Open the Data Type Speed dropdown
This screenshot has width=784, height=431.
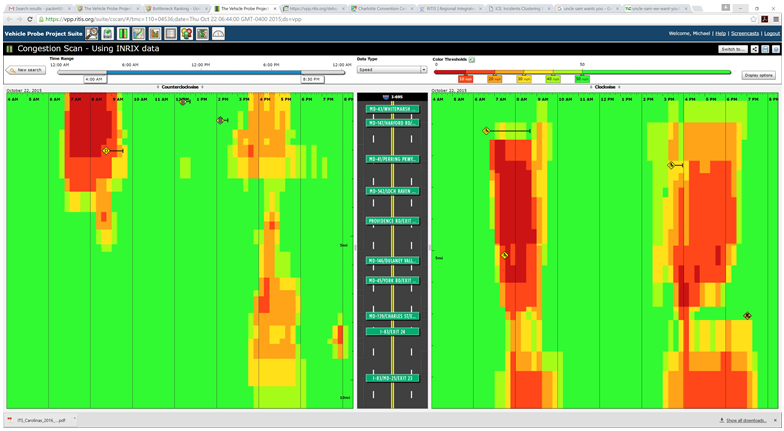click(392, 70)
